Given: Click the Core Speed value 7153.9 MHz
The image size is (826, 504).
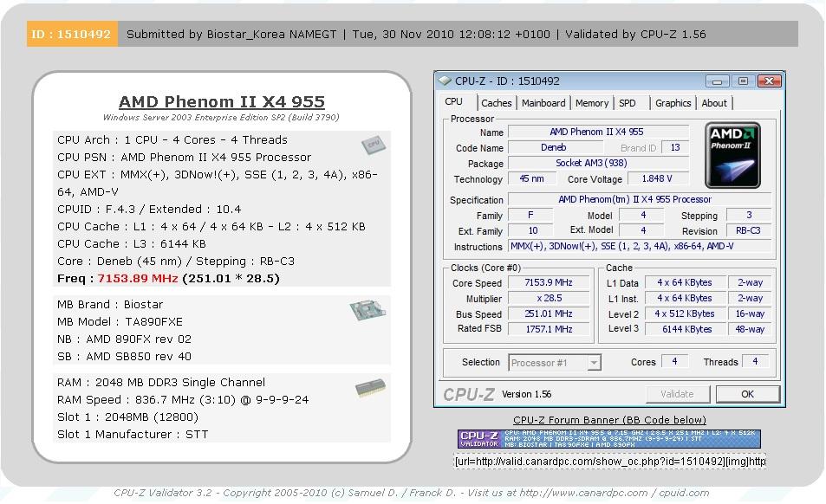Looking at the screenshot, I should click(549, 283).
